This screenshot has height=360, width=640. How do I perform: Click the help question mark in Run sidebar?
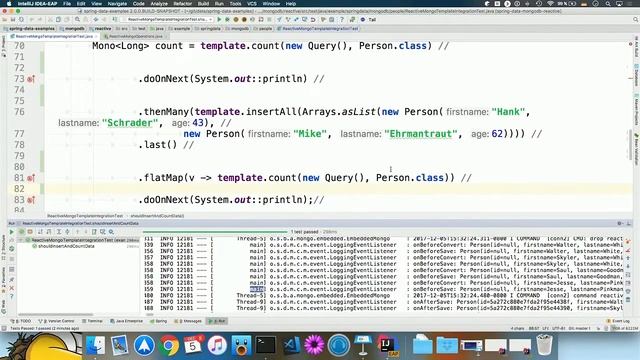pyautogui.click(x=11, y=296)
